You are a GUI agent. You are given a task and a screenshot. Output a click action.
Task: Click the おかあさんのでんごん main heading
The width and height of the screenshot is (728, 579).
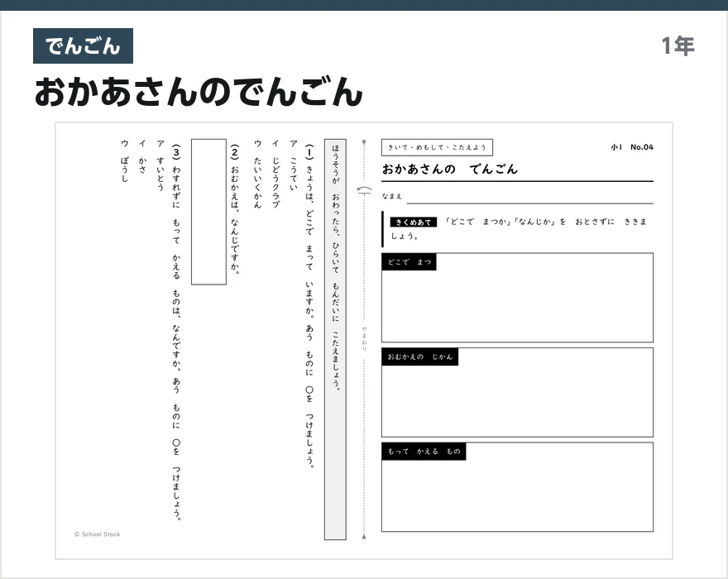(x=199, y=92)
